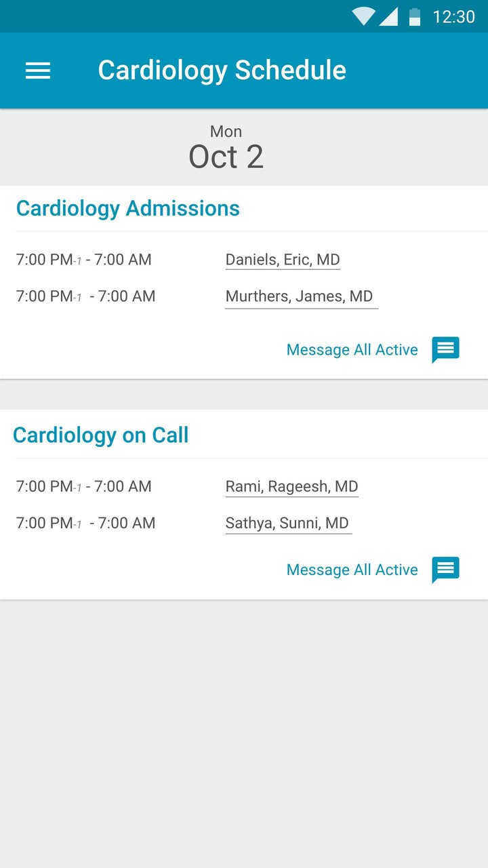
Task: Select Rami, Rageesh, MD
Action: tap(291, 486)
